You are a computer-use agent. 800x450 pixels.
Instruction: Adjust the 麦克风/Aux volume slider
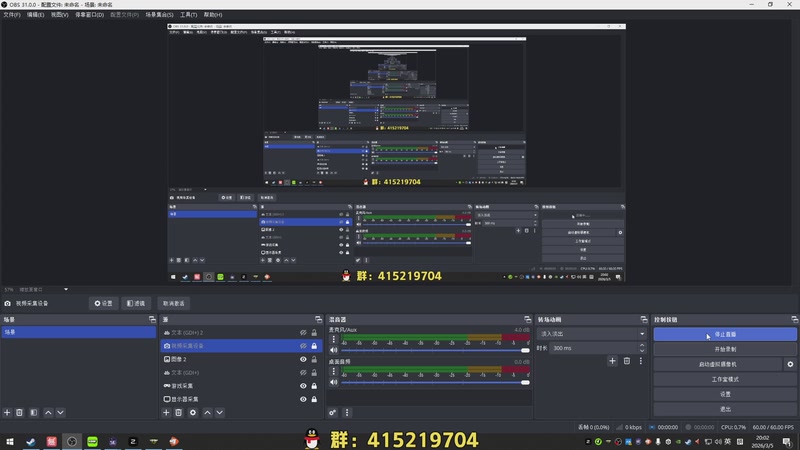pyautogui.click(x=435, y=351)
